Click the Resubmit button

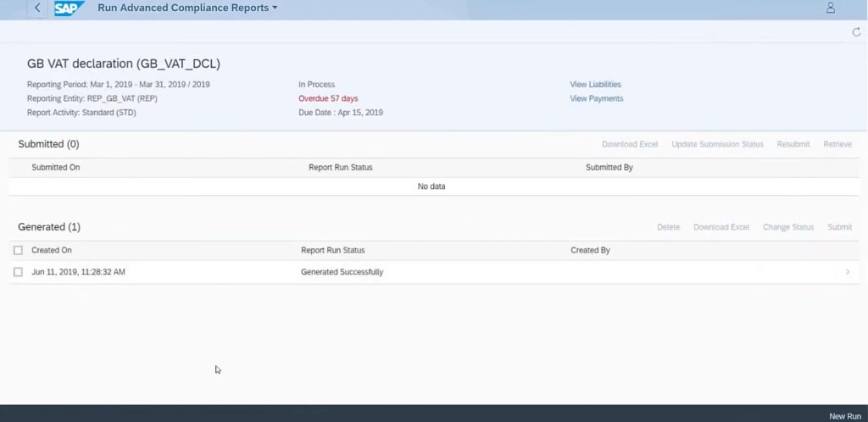click(x=793, y=144)
